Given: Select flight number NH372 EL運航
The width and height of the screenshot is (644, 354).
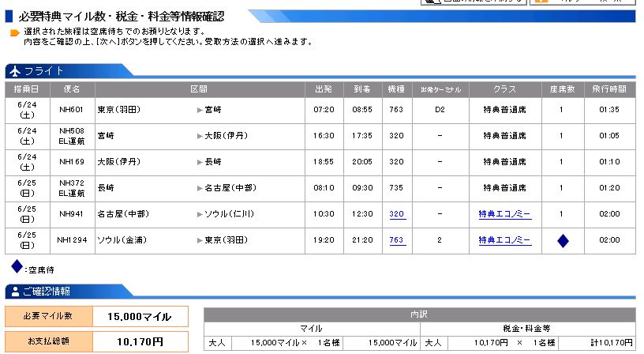Looking at the screenshot, I should [72, 188].
